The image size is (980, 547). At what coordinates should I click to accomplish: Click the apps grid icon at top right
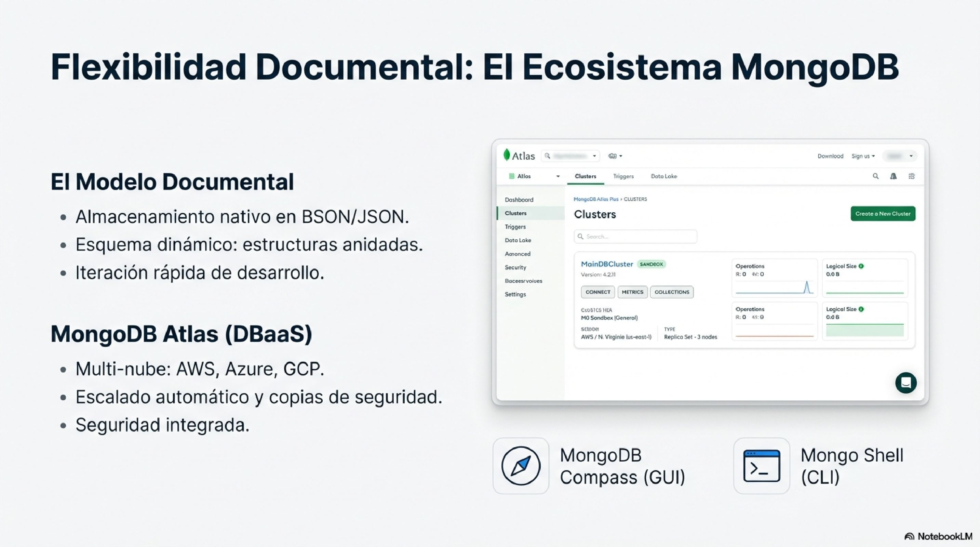(911, 176)
